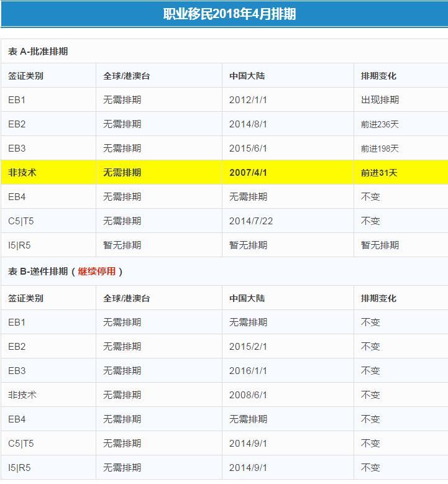Click 不变 in Table B 非技术 row
This screenshot has width=448, height=484.
[x=370, y=395]
